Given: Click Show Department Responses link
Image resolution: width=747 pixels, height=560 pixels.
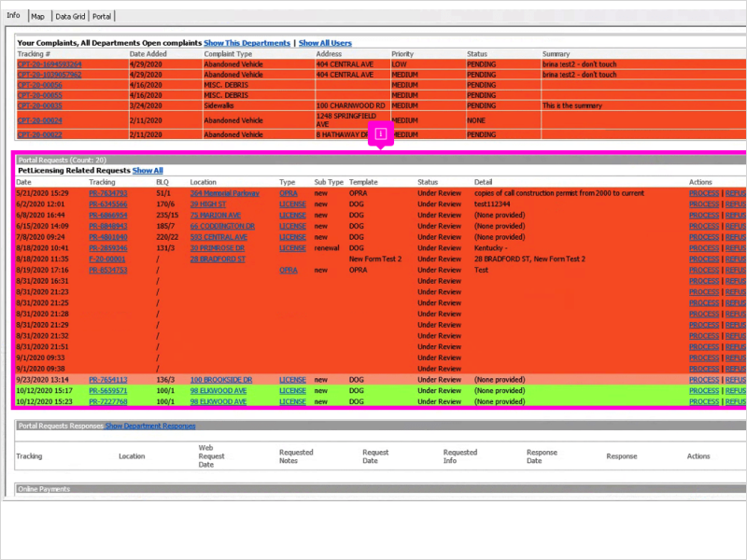Looking at the screenshot, I should point(150,426).
